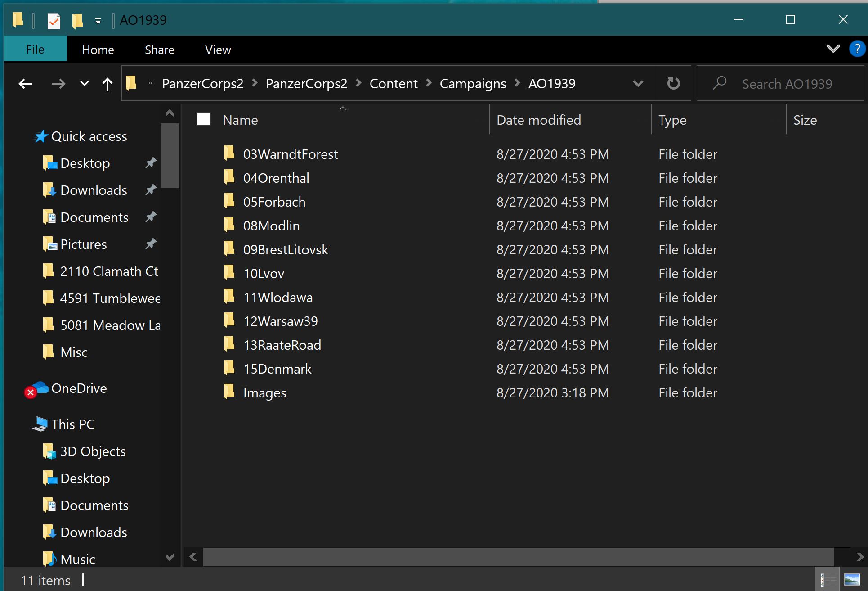Open Quick access in navigation pane

coord(89,136)
